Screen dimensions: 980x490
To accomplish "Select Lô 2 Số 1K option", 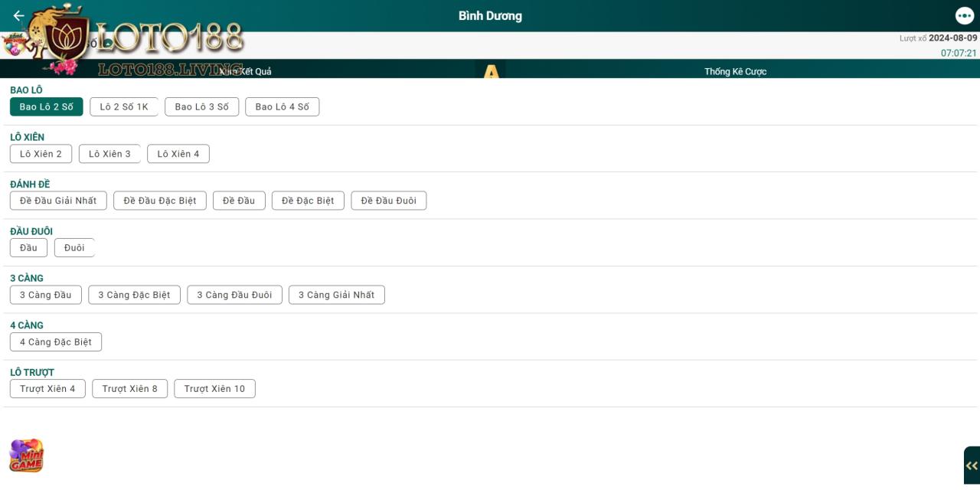I will click(124, 107).
